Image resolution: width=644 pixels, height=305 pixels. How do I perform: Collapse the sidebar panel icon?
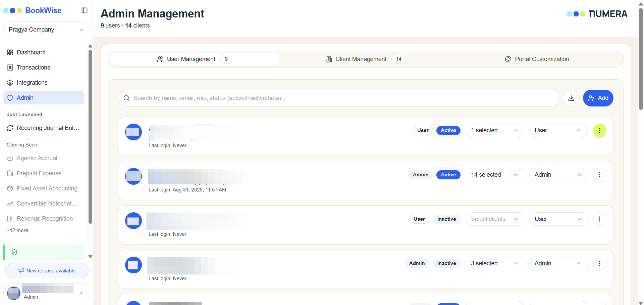click(85, 10)
